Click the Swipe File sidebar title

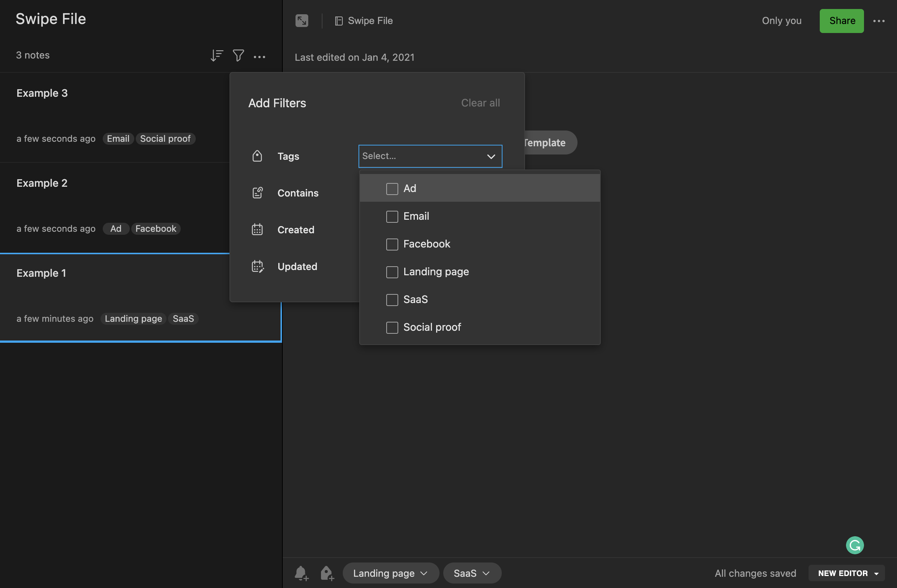coord(51,19)
